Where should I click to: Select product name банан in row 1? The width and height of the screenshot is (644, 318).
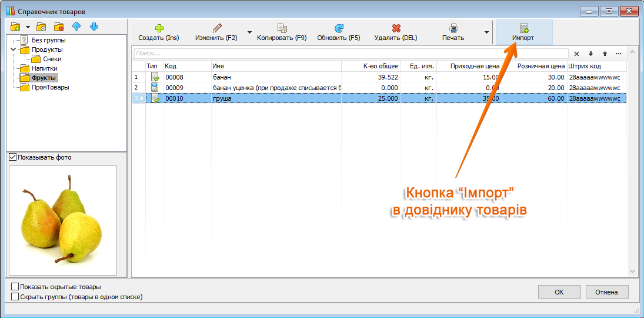[x=222, y=77]
